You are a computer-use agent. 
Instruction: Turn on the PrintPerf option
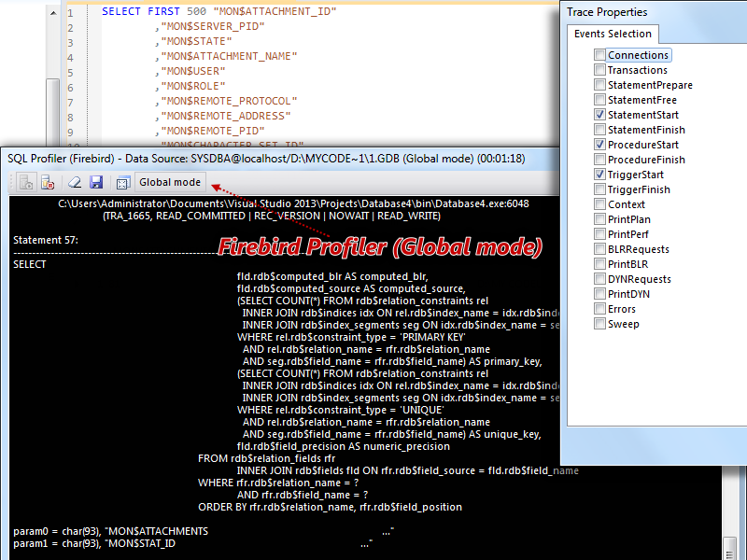[599, 234]
